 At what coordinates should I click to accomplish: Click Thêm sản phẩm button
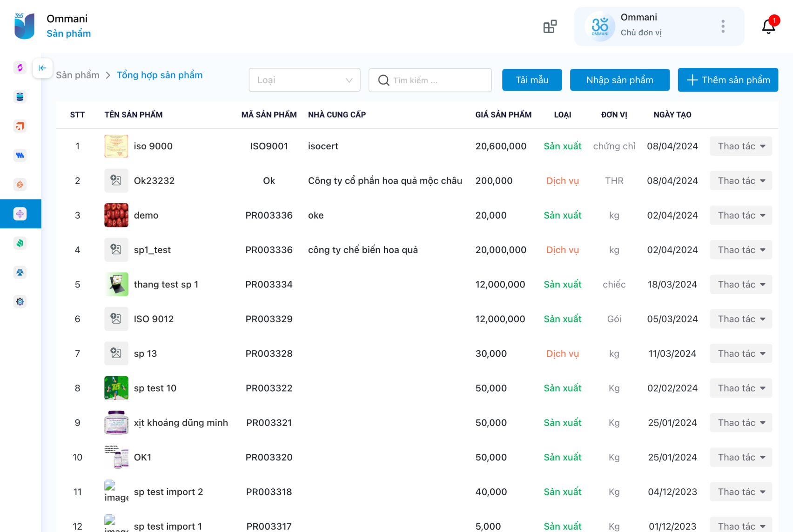(727, 80)
